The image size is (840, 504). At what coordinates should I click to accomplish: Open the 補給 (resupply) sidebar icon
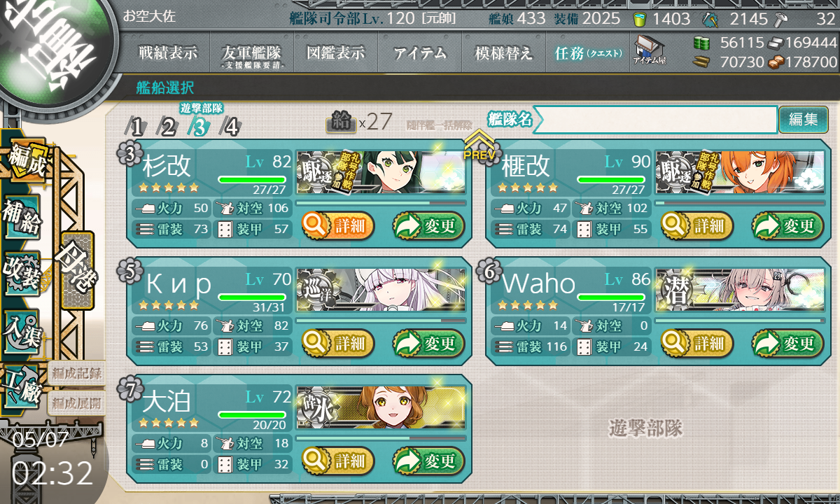[22, 218]
